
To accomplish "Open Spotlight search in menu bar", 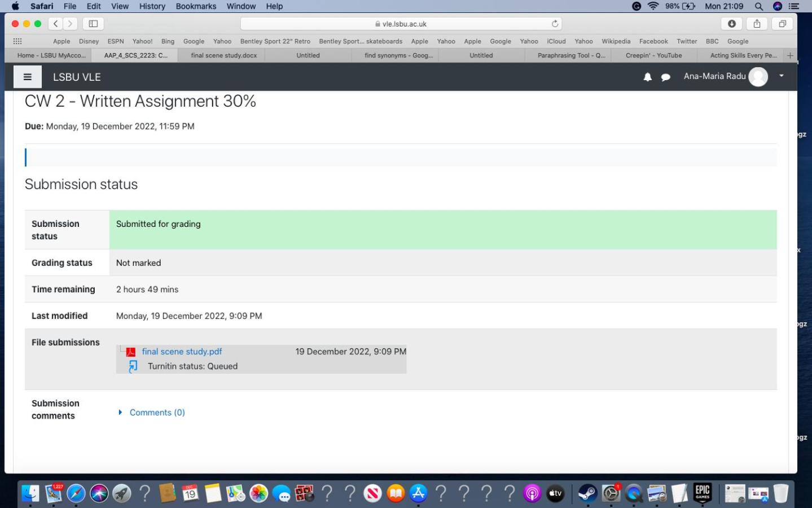I will pyautogui.click(x=759, y=6).
